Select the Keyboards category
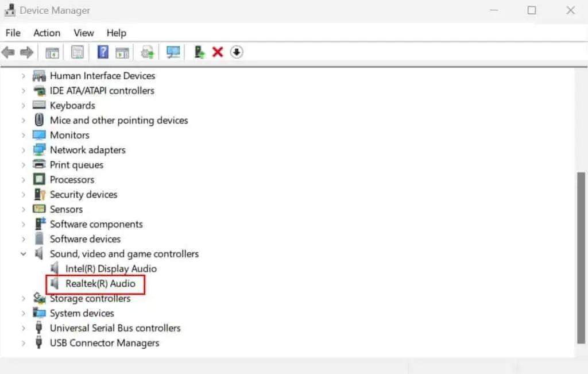Screen dimensions: 588x374 pyautogui.click(x=72, y=105)
